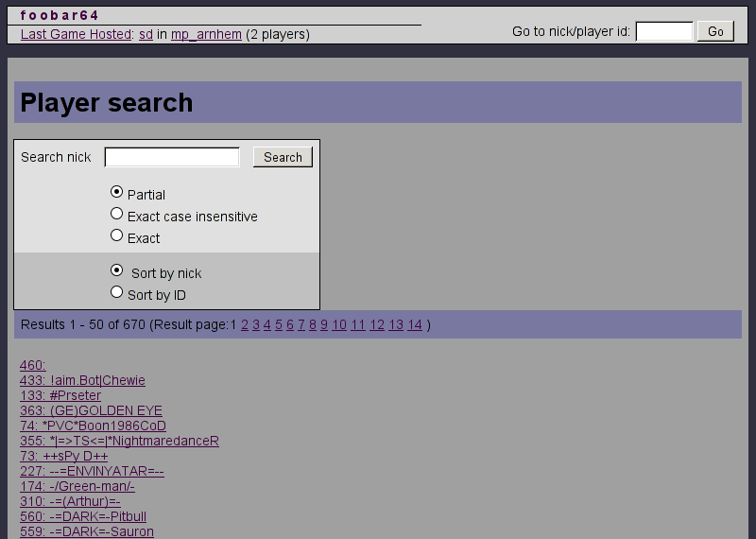
Task: Open the Last Game Hosted link
Action: click(x=76, y=35)
